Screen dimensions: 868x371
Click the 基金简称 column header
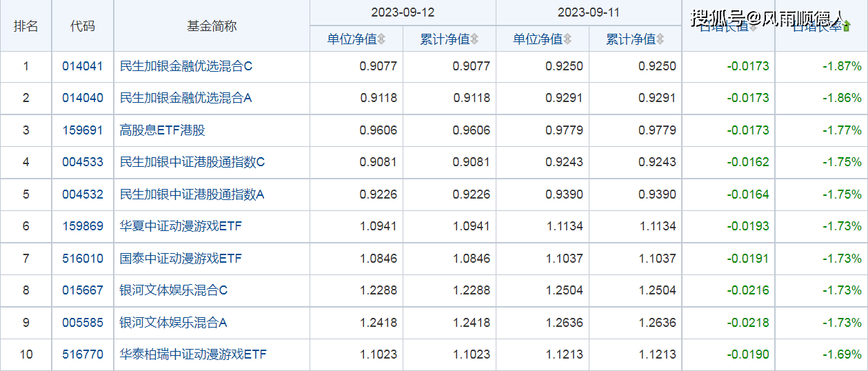tap(212, 26)
